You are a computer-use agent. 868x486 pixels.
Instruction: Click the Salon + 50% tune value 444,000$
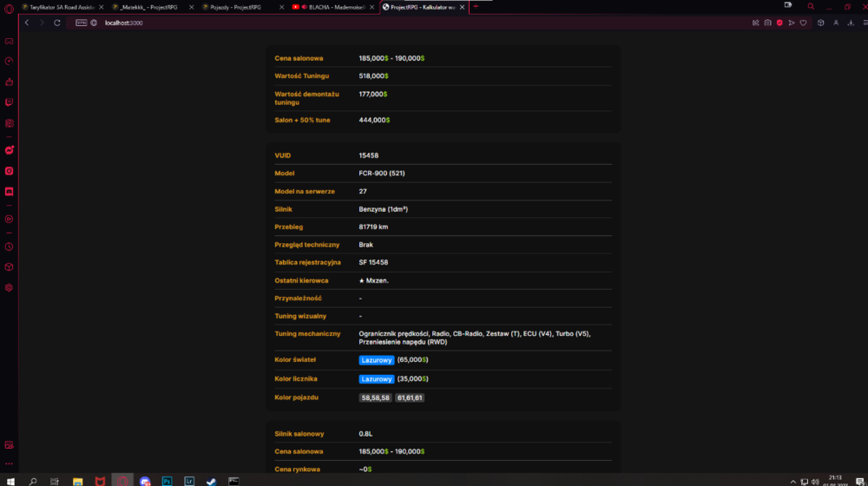374,120
